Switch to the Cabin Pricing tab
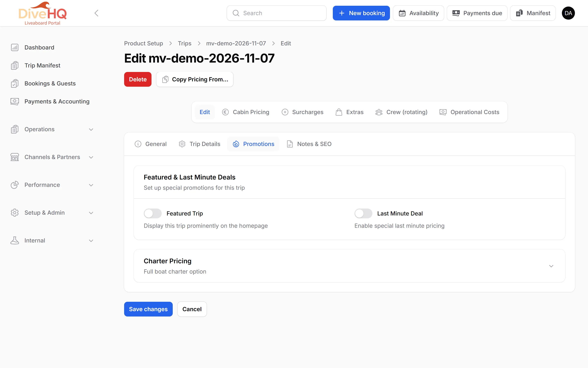Viewport: 588px width, 368px height. click(x=246, y=112)
